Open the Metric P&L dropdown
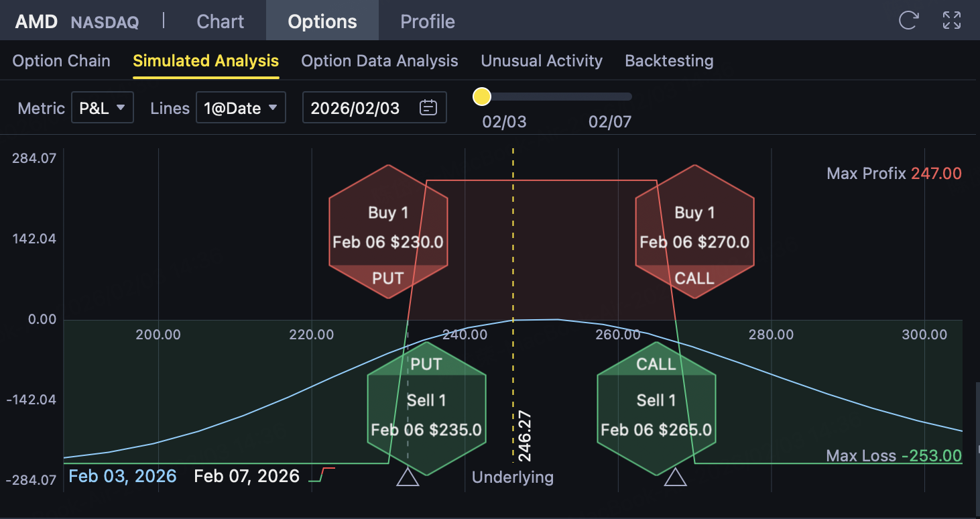 click(103, 108)
